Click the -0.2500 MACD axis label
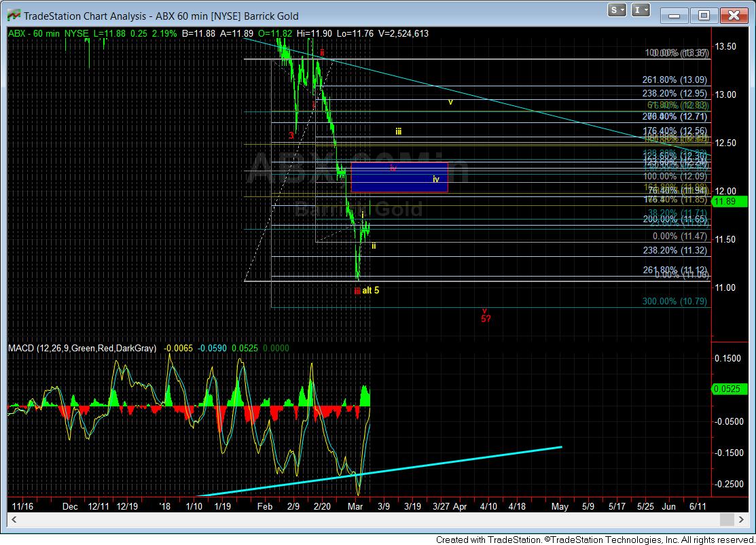The height and width of the screenshot is (545, 756). pyautogui.click(x=729, y=485)
